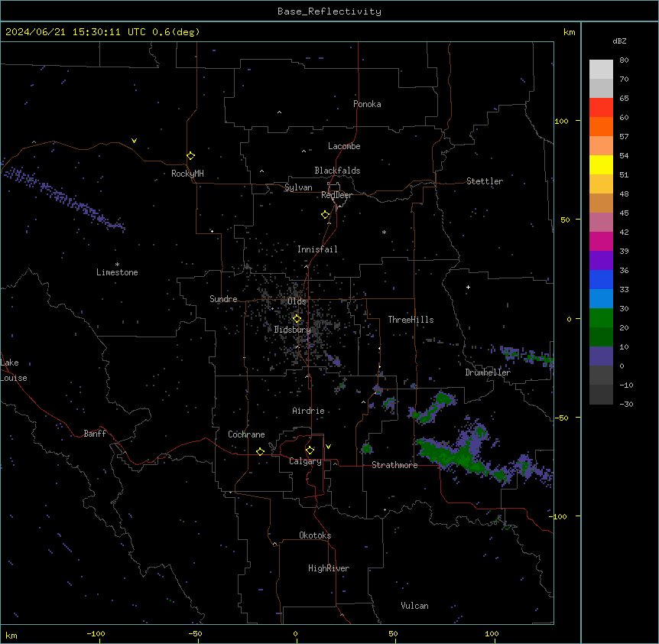Click the 50 tick label on the right axis
This screenshot has height=644, width=659.
[565, 220]
